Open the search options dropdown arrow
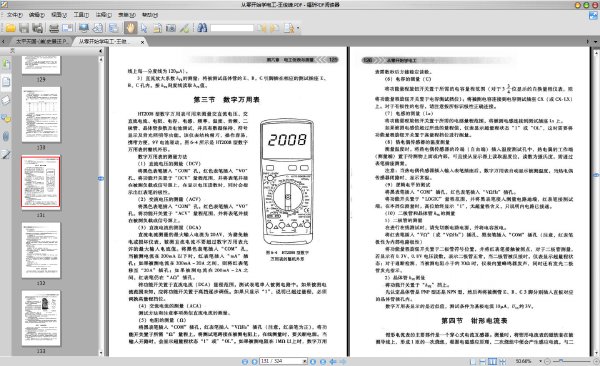The height and width of the screenshot is (366, 600). click(x=298, y=28)
